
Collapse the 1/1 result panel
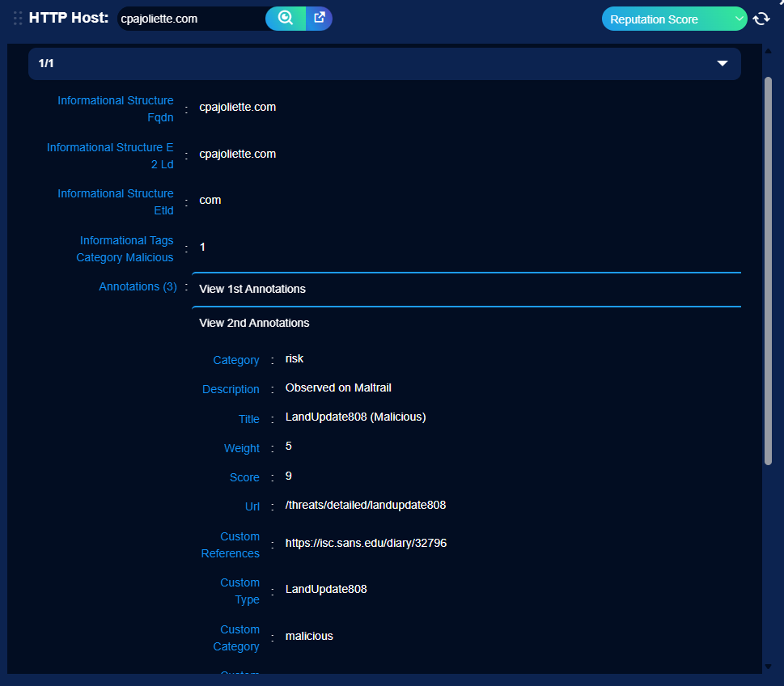[x=384, y=63]
